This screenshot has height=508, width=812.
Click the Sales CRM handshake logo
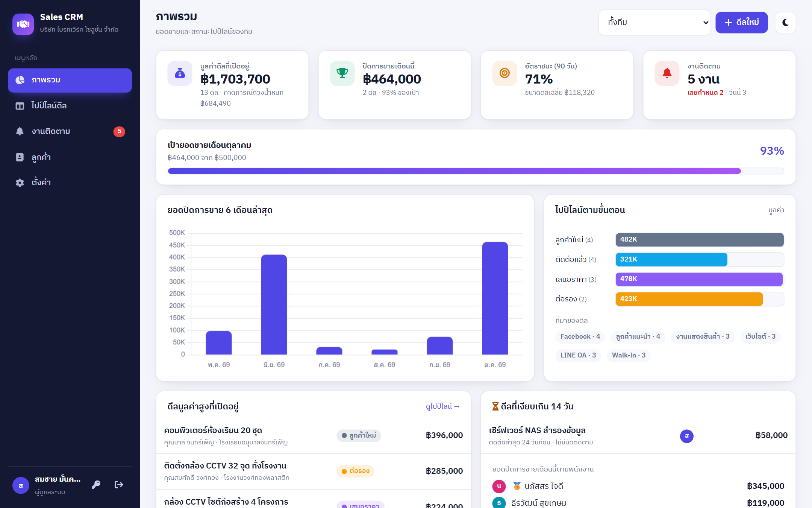pos(23,24)
